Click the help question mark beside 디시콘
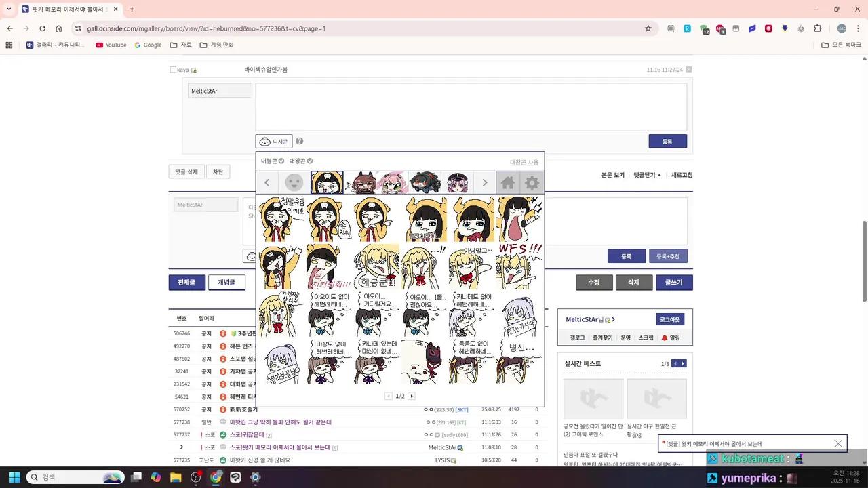The image size is (868, 488). (x=299, y=141)
